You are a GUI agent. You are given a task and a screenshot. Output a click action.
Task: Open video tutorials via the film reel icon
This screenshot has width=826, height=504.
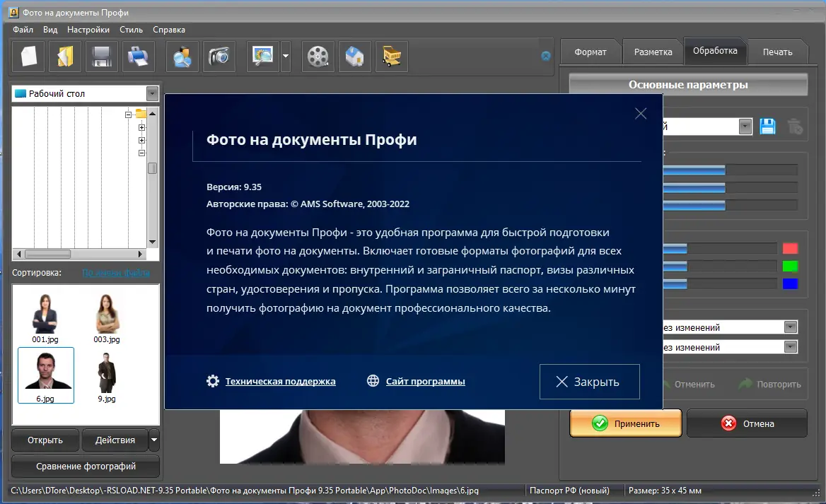coord(318,57)
